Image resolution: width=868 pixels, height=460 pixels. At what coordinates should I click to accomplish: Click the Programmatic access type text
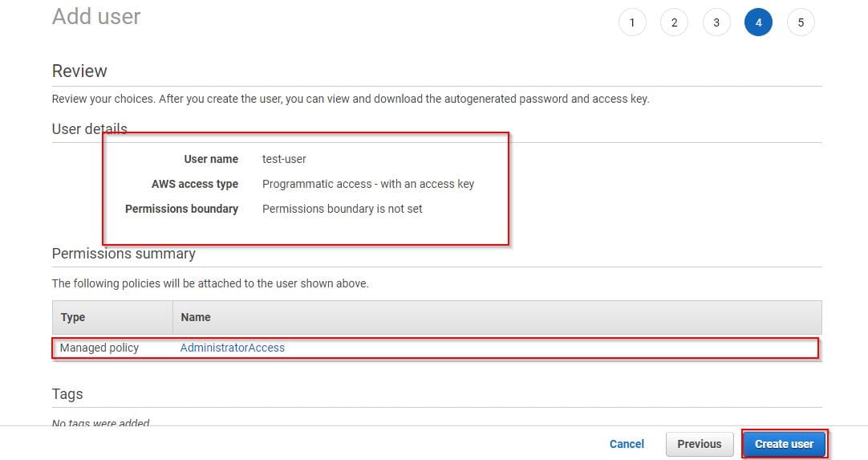click(x=368, y=184)
